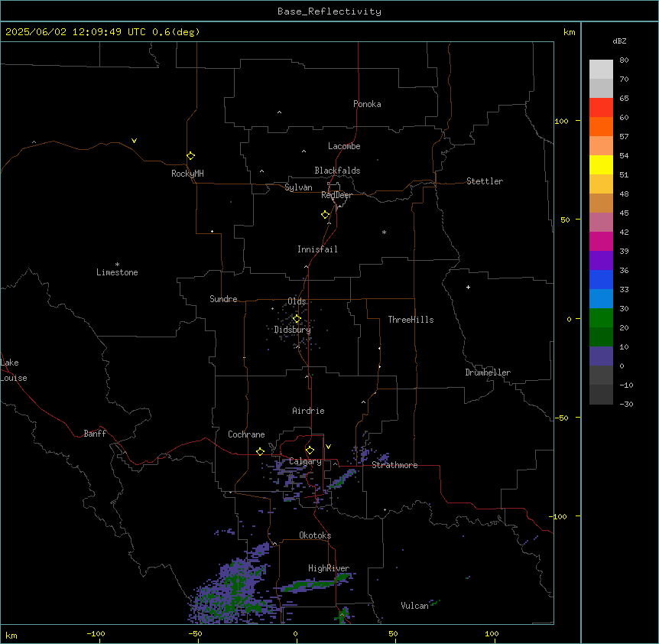Select the dark green 20 dBZ swatch

pos(601,337)
